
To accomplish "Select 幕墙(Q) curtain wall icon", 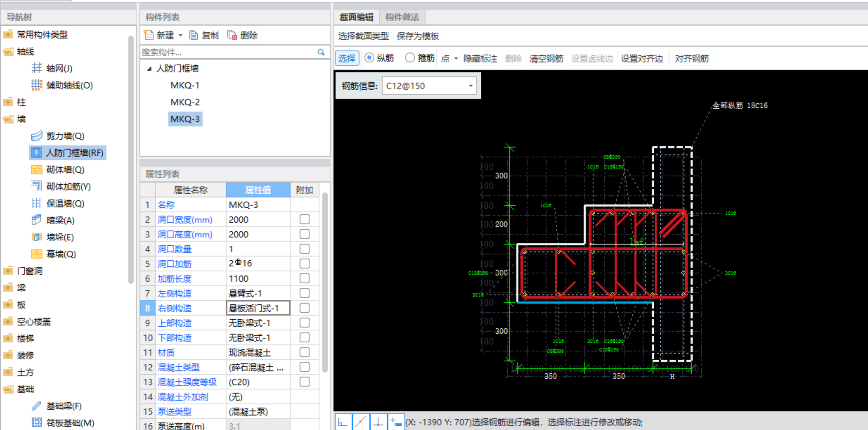I will [37, 254].
